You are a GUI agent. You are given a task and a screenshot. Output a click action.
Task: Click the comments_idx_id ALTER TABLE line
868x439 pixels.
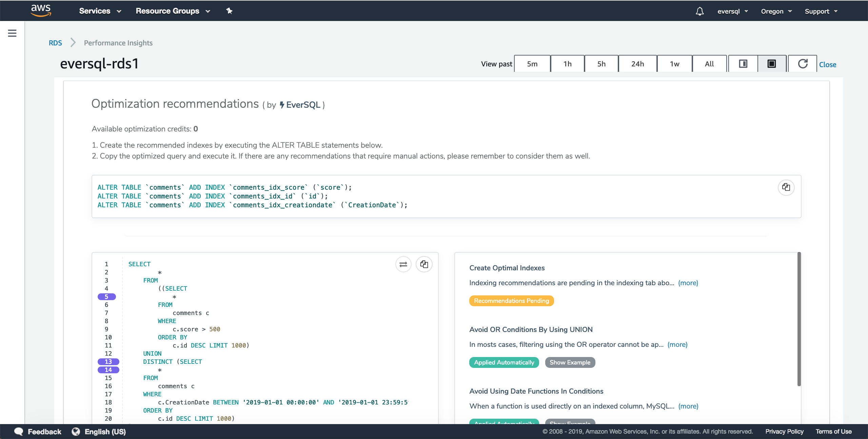(213, 196)
